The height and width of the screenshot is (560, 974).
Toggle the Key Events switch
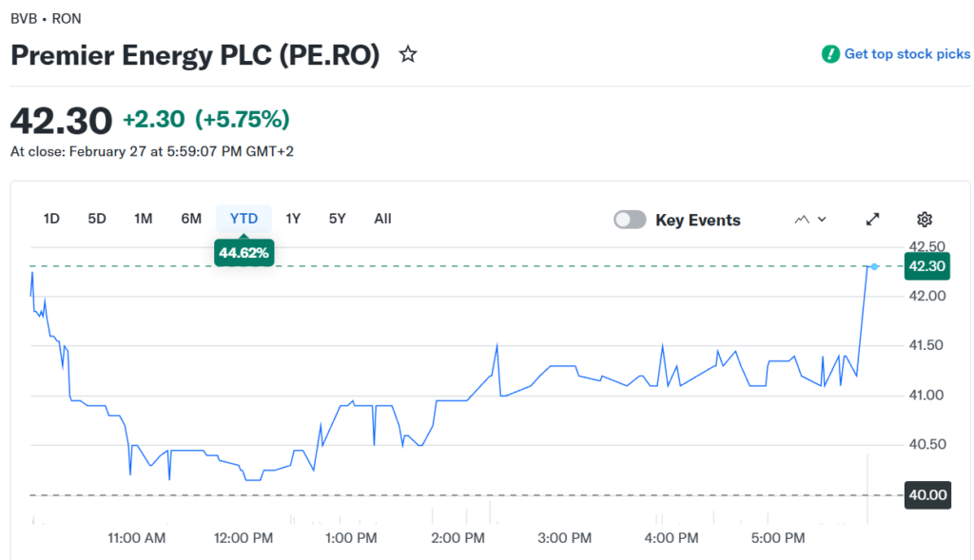pos(630,220)
